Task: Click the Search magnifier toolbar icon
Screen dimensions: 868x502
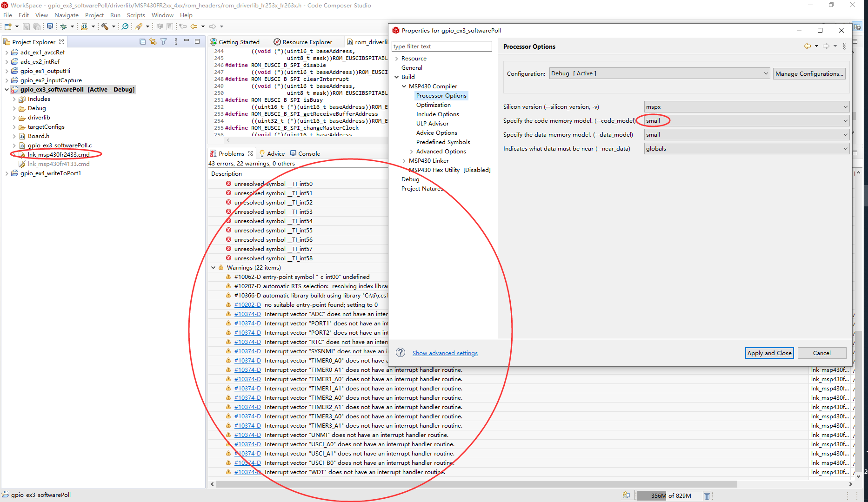Action: tap(125, 26)
